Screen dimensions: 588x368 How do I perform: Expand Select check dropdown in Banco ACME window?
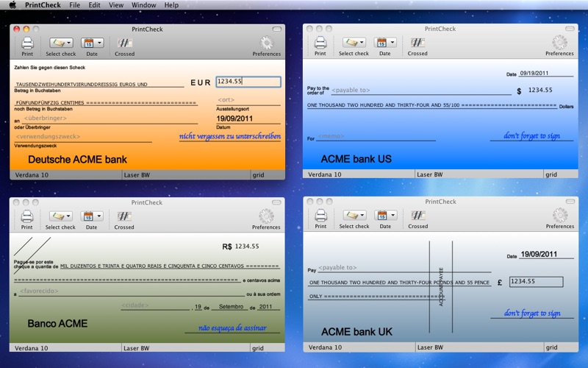coord(60,216)
